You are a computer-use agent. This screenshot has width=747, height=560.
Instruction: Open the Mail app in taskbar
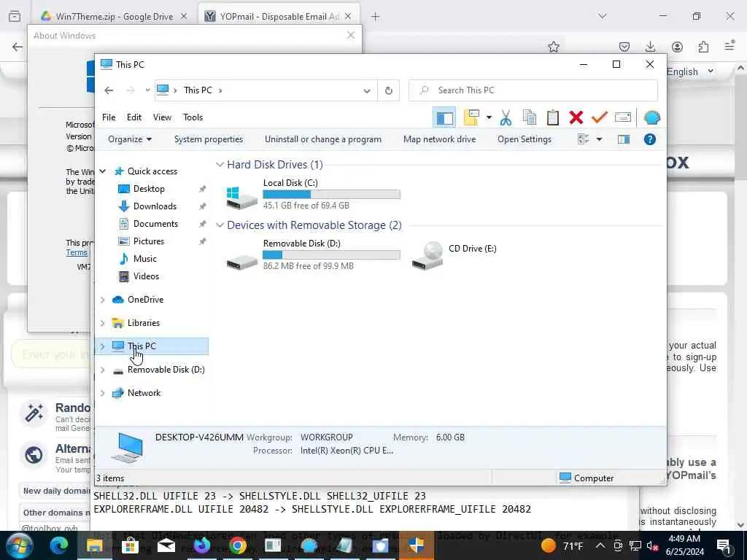pos(166,545)
